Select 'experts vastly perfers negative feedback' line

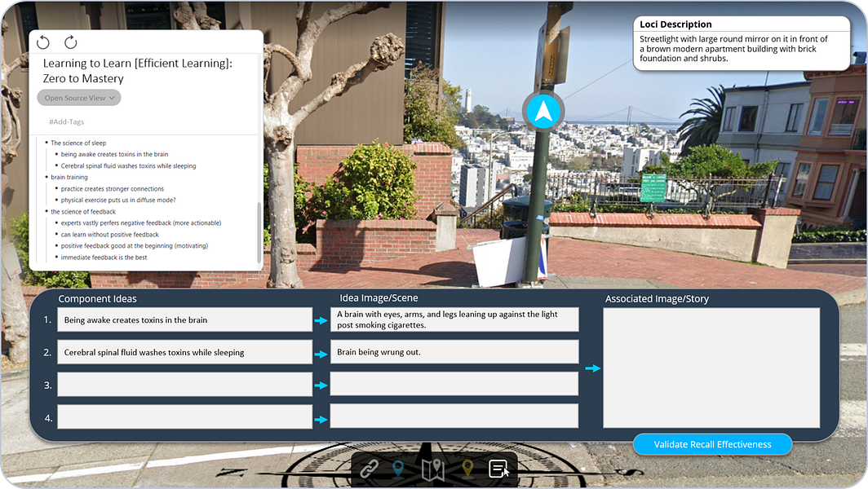[x=141, y=223]
